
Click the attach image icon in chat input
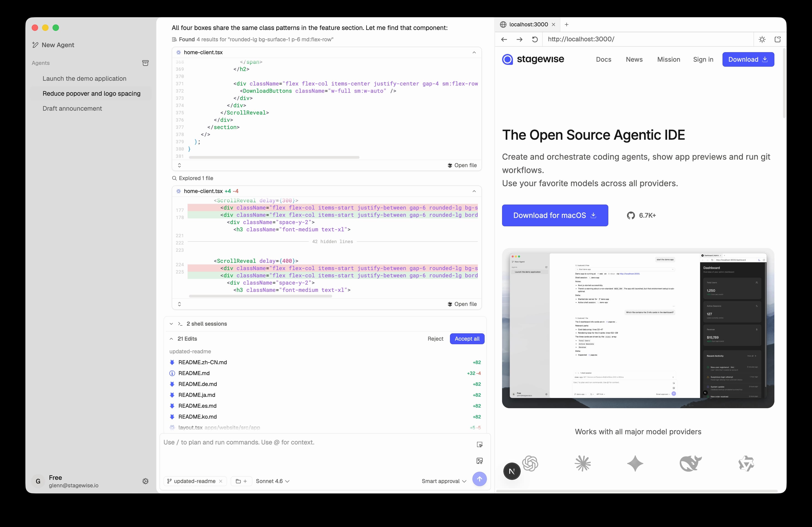pyautogui.click(x=479, y=461)
